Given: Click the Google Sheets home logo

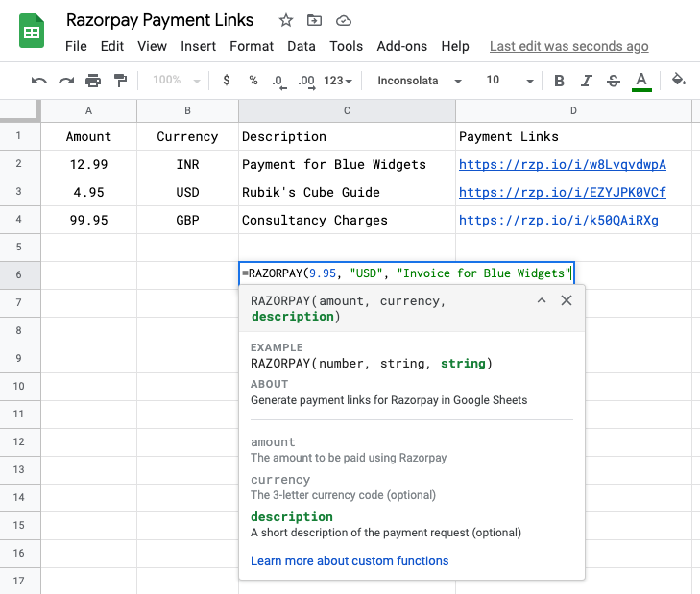Looking at the screenshot, I should (x=32, y=31).
